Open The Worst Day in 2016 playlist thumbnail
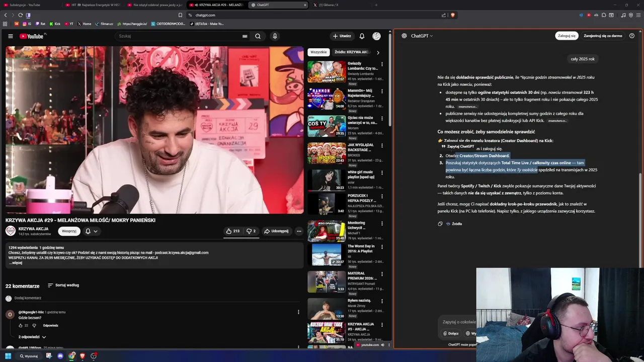Screen dimensions: 644x362 point(327,254)
